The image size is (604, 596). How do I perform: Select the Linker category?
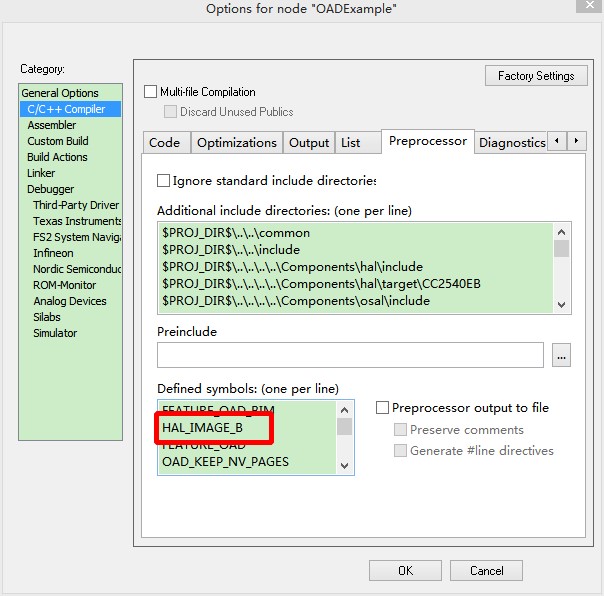pos(41,173)
